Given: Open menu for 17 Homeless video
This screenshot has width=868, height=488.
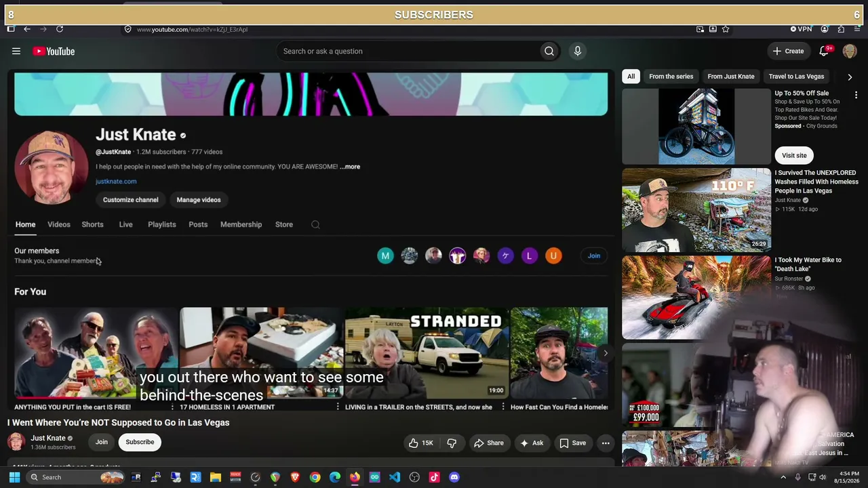Looking at the screenshot, I should [338, 407].
